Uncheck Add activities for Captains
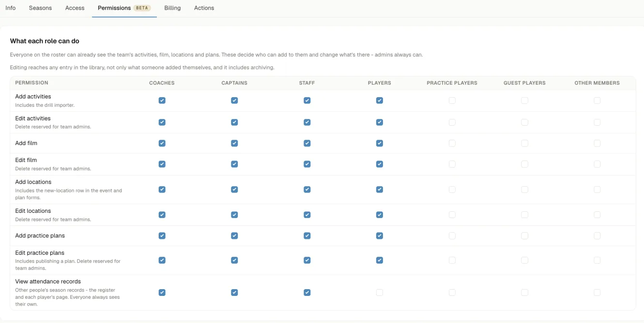644x323 pixels. click(234, 101)
